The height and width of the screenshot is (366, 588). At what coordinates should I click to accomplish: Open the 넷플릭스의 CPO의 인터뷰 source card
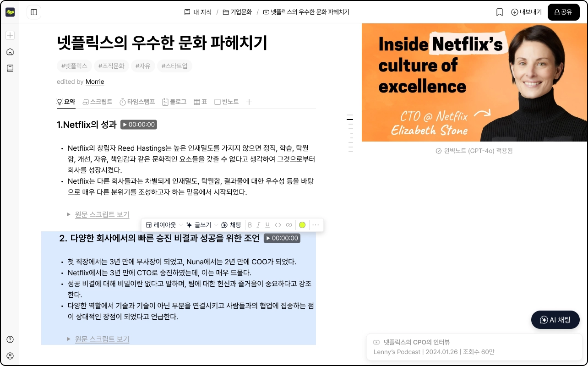(474, 347)
